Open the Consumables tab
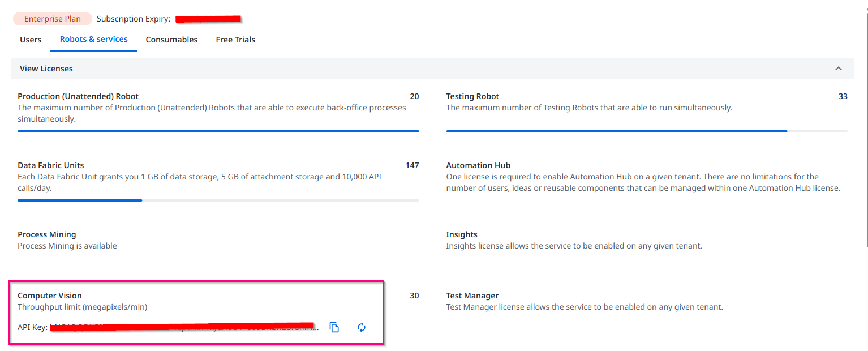The height and width of the screenshot is (351, 868). (171, 40)
